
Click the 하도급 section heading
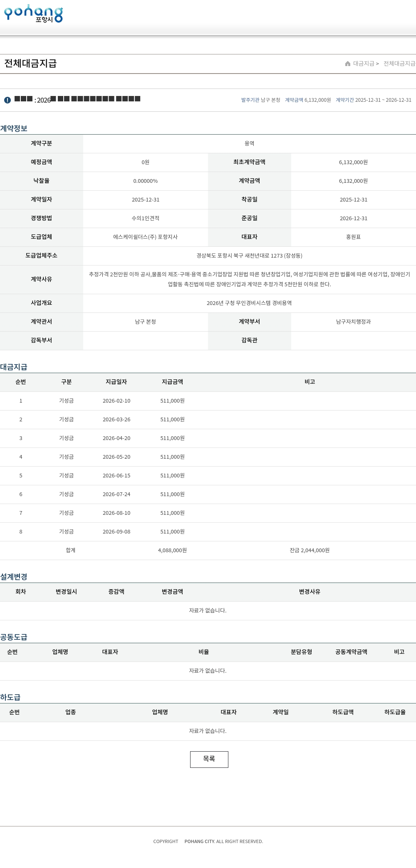point(10,697)
